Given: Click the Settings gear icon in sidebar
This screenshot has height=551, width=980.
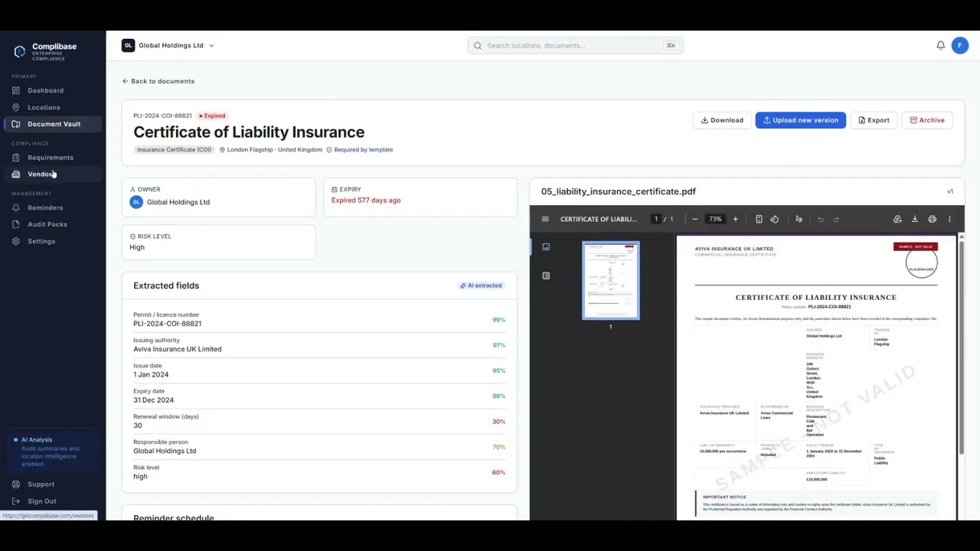Looking at the screenshot, I should tap(16, 241).
